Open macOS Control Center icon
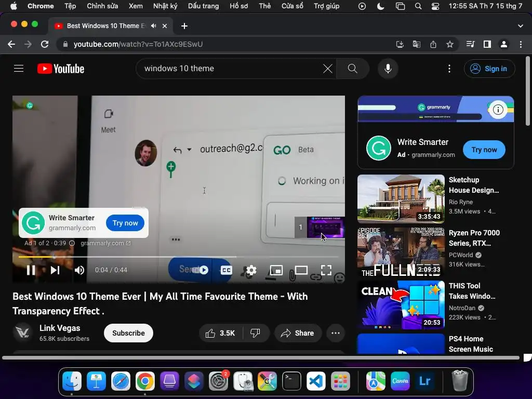The height and width of the screenshot is (399, 532). 435,6
